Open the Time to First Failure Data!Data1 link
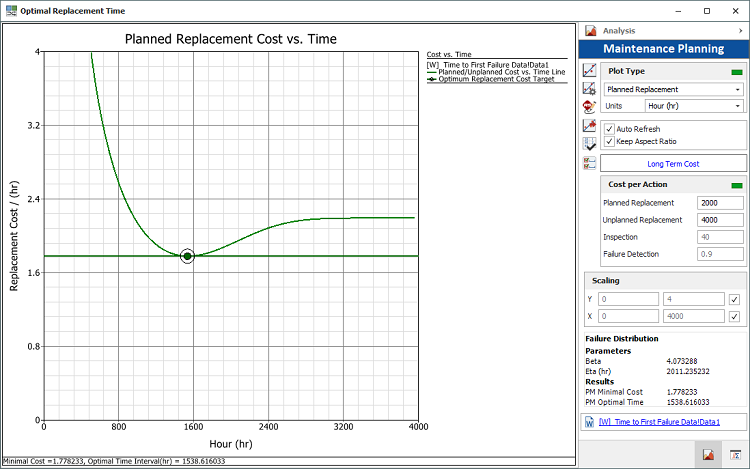Image resolution: width=750 pixels, height=469 pixels. click(659, 424)
